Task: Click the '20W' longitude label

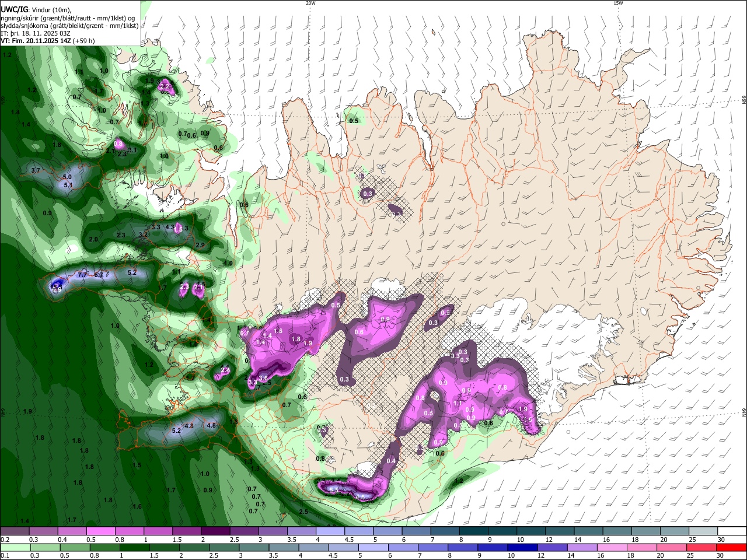Action: (x=310, y=3)
